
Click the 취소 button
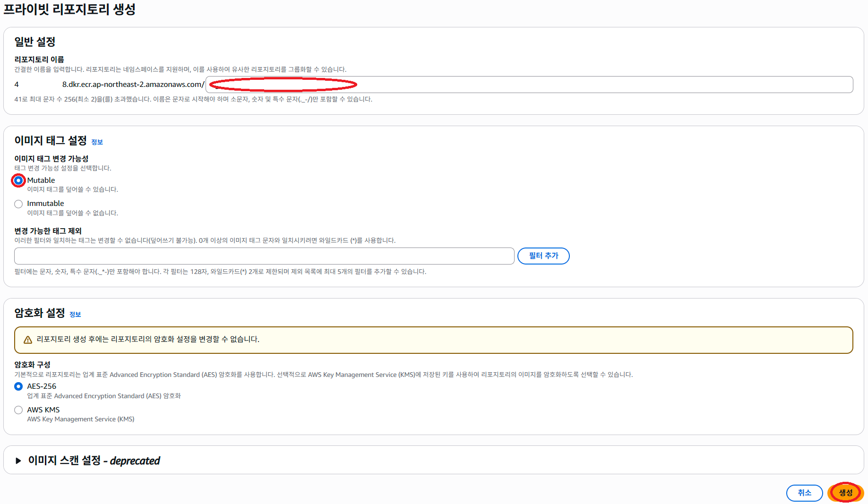tap(804, 493)
